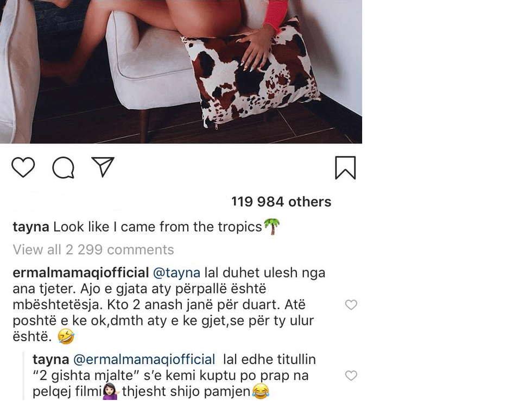Viewport: 532px width, 401px height.
Task: Click the tears-of-joy emoji ending tayna's reply
Action: tap(261, 391)
